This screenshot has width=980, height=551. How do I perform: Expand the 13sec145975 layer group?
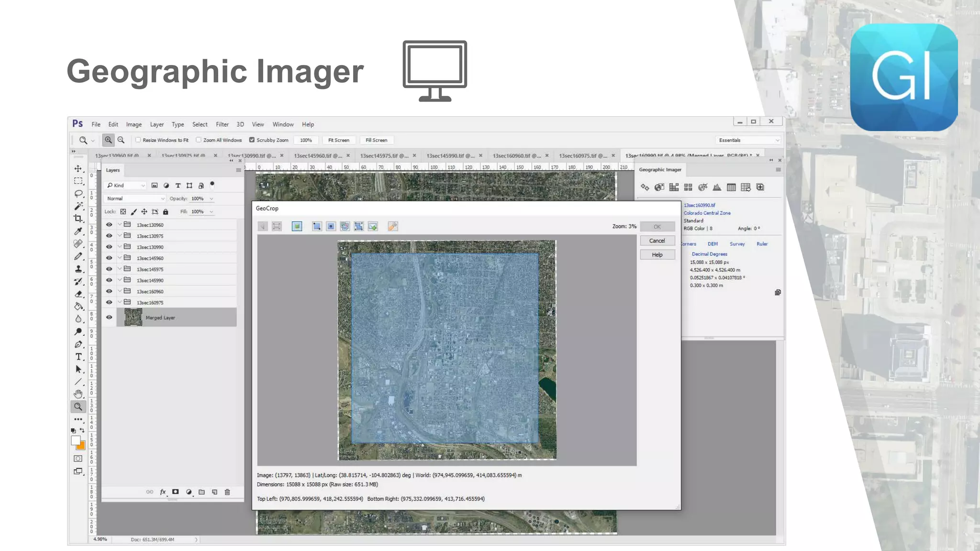click(x=120, y=269)
